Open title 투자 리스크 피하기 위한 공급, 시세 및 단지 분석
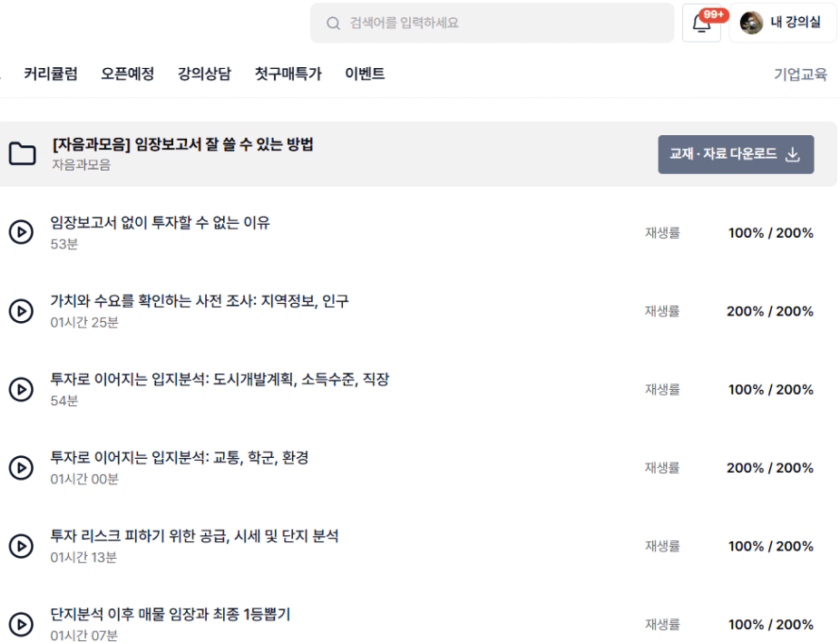The width and height of the screenshot is (840, 643). pos(194,536)
